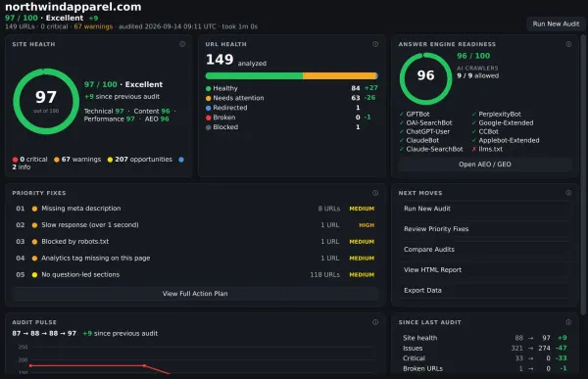This screenshot has height=379, width=588.
Task: Click the CCBot crawler entry
Action: [485, 131]
